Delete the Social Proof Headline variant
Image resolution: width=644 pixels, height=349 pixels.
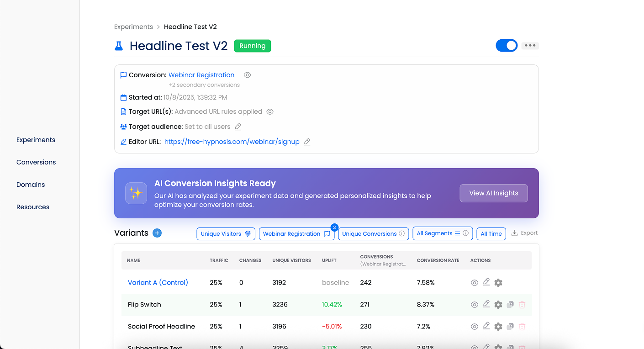(522, 326)
